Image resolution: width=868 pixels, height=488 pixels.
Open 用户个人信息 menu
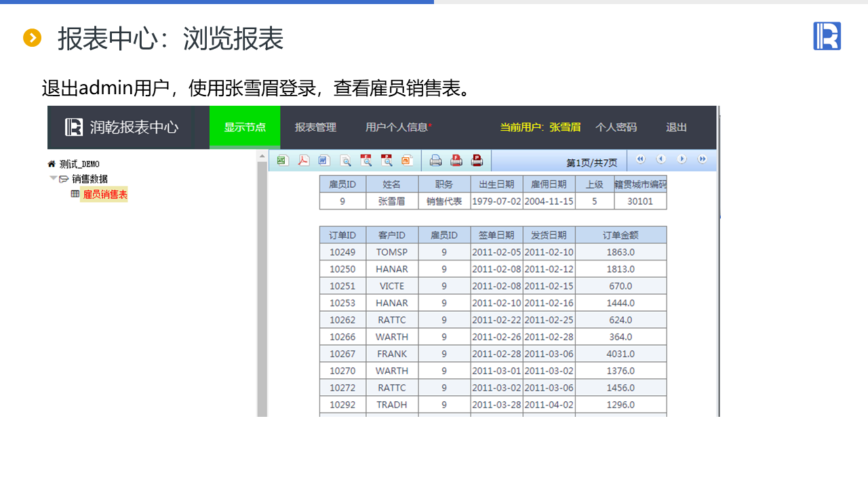tap(397, 127)
